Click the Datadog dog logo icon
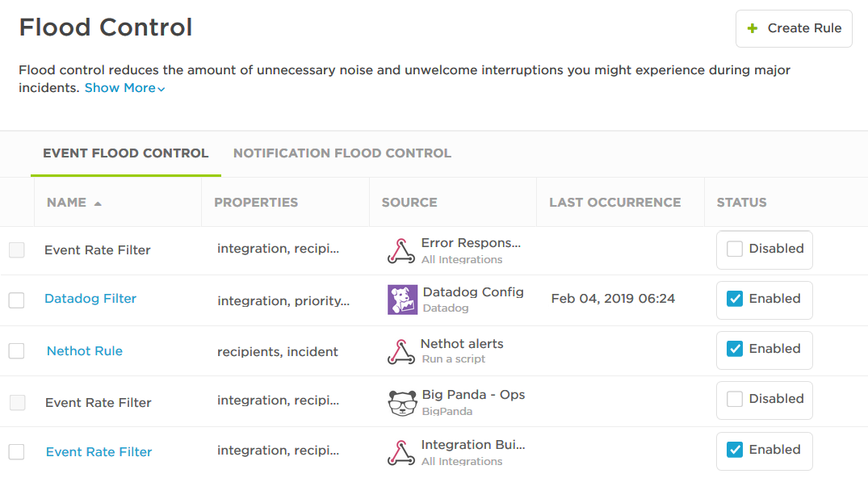 pos(402,300)
